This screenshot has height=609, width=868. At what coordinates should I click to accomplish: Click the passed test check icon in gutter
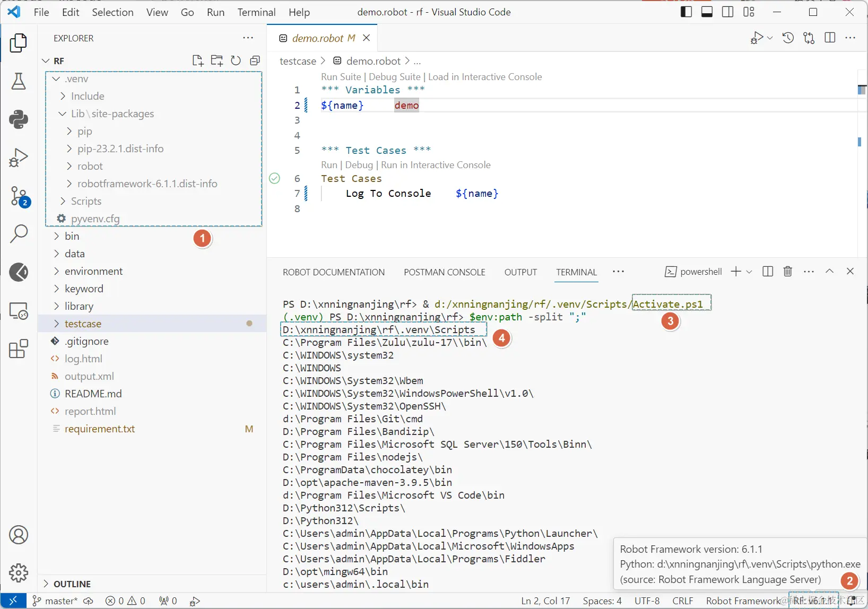pyautogui.click(x=274, y=178)
